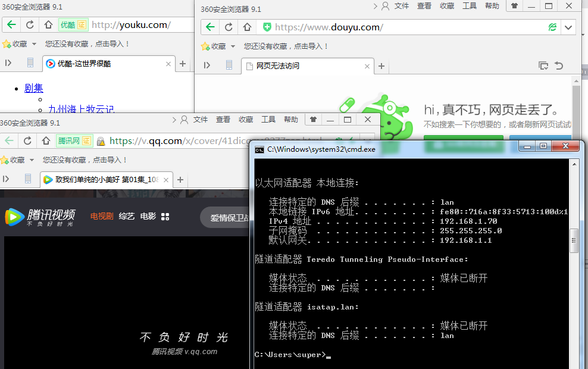588x369 pixels.
Task: Open the 九州海上牧云记 link
Action: 81,109
